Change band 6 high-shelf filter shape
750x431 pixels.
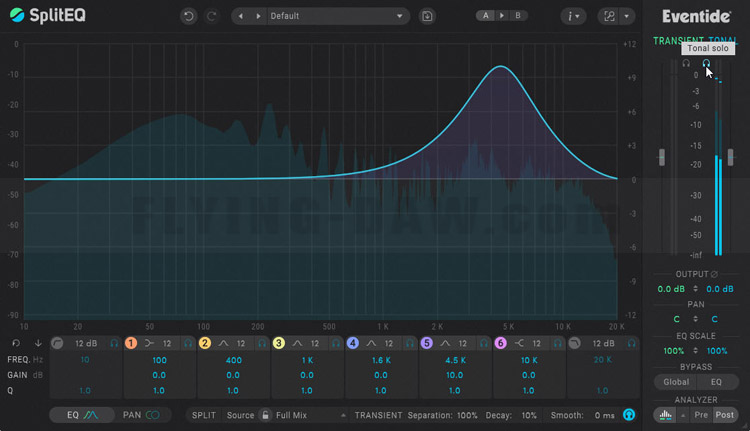click(x=519, y=343)
